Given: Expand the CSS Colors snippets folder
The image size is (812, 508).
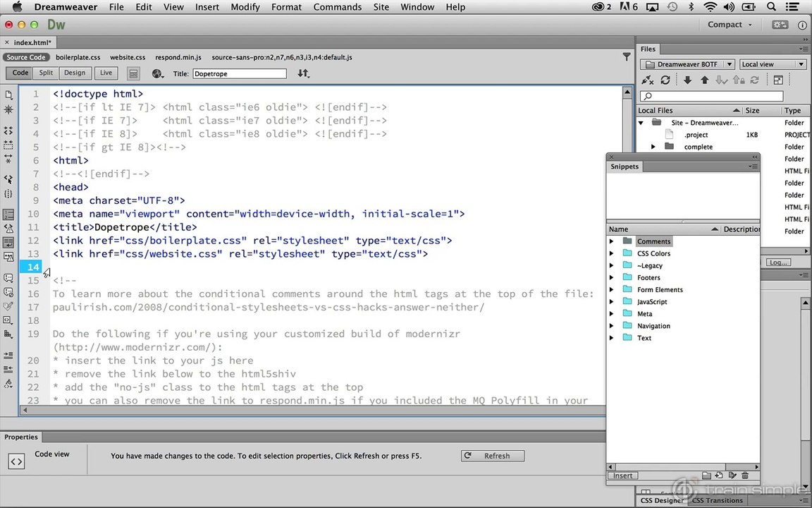Looking at the screenshot, I should [x=612, y=253].
